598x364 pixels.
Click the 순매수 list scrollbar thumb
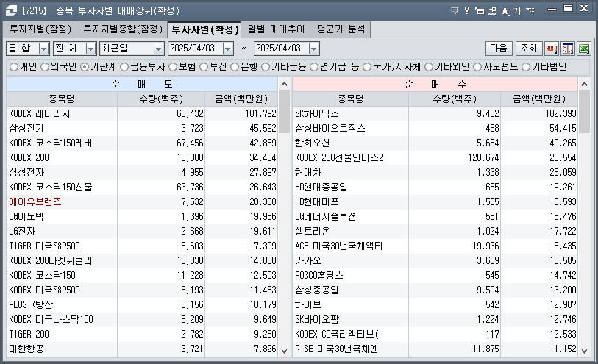coord(584,112)
